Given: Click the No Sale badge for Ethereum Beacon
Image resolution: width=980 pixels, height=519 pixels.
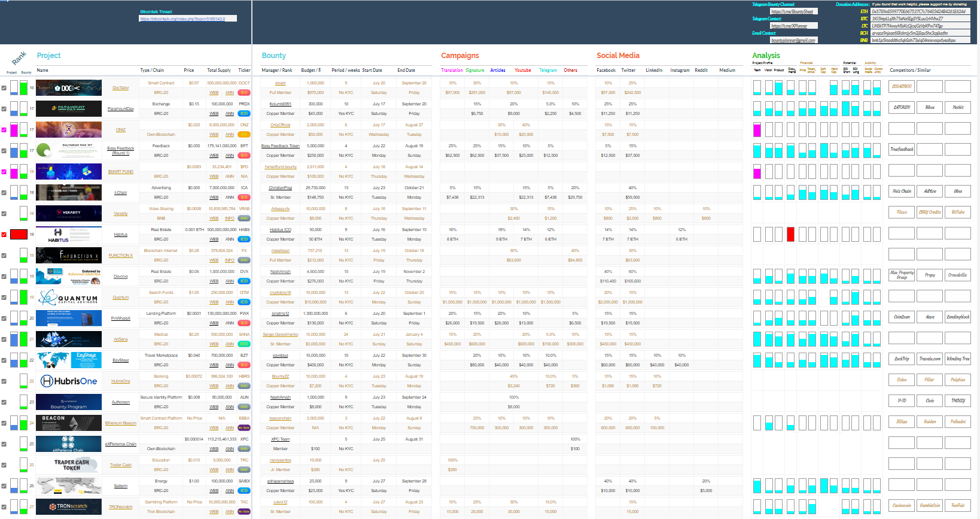Looking at the screenshot, I should click(x=244, y=428).
